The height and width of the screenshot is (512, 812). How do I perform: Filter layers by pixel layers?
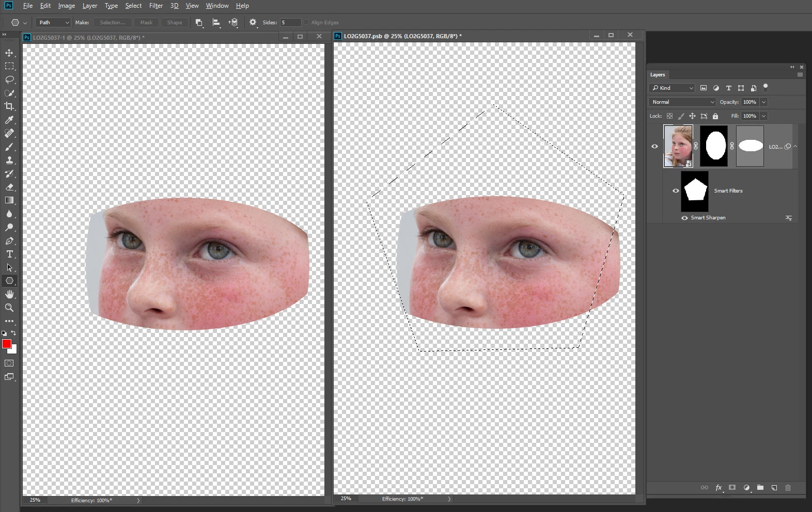click(x=704, y=88)
